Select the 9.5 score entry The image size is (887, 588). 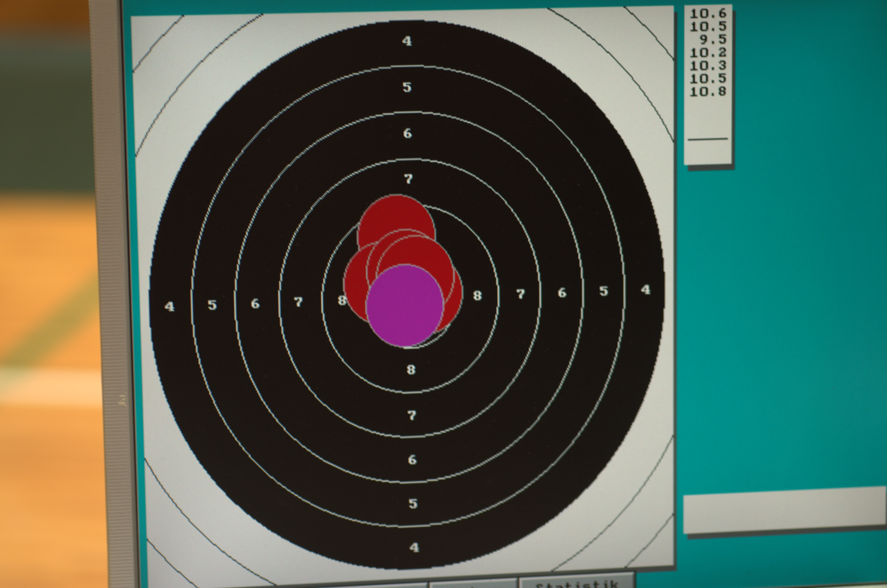point(713,39)
